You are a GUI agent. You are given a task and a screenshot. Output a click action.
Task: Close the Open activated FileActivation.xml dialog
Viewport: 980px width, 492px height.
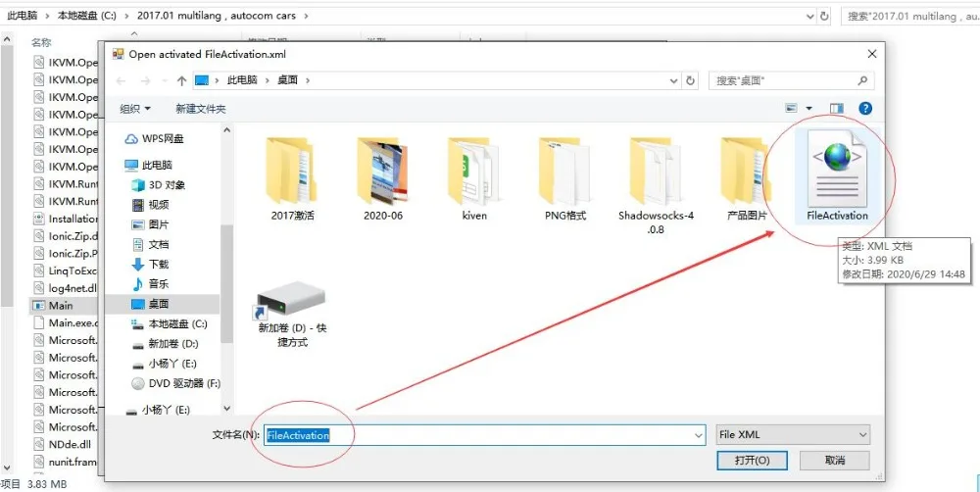point(872,54)
